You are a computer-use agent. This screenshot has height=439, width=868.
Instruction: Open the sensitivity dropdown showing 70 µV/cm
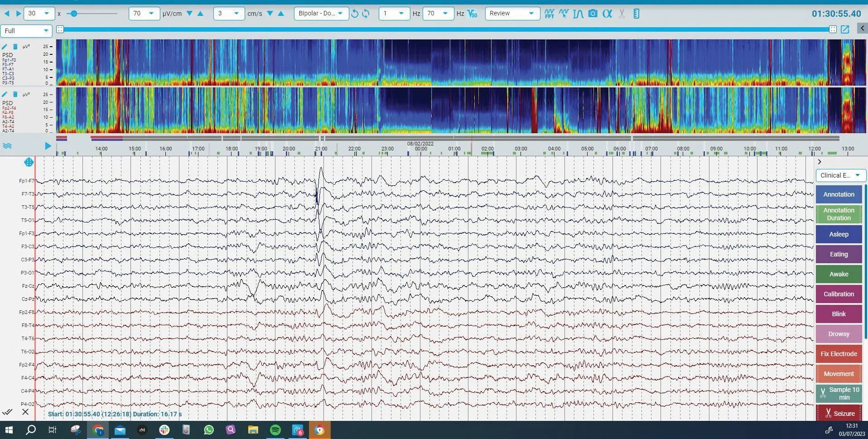pos(144,14)
